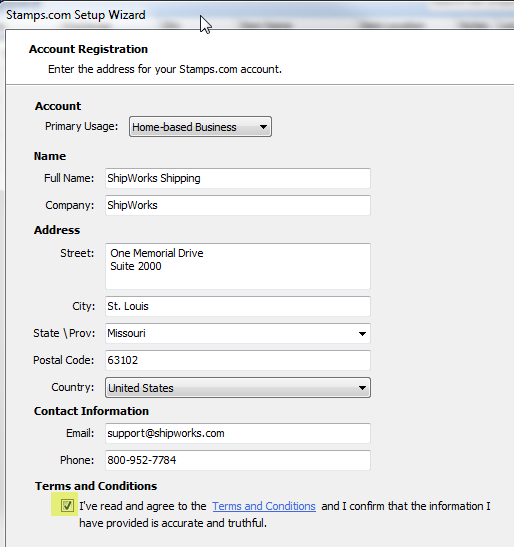Click the Terms and Conditions section heading
Viewport: 514px width, 547px height.
(x=96, y=486)
